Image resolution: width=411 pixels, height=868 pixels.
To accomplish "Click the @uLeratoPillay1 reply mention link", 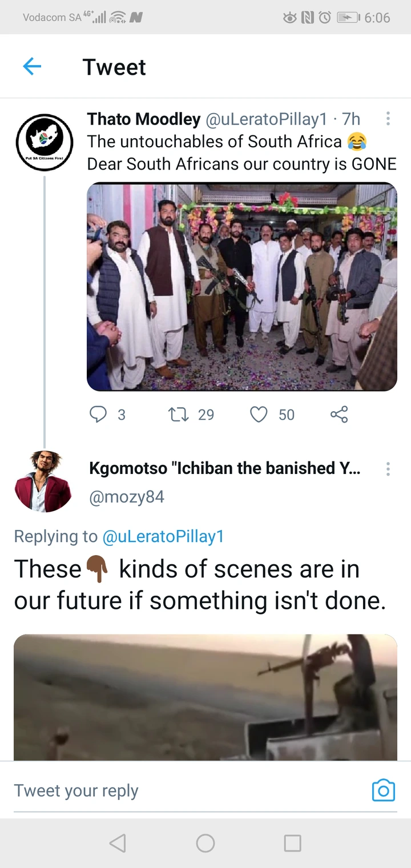I will point(163,536).
